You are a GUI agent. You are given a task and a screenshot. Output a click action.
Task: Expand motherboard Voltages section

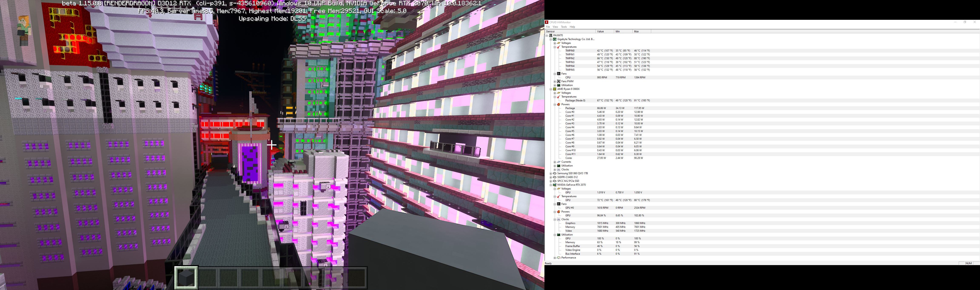pos(555,43)
